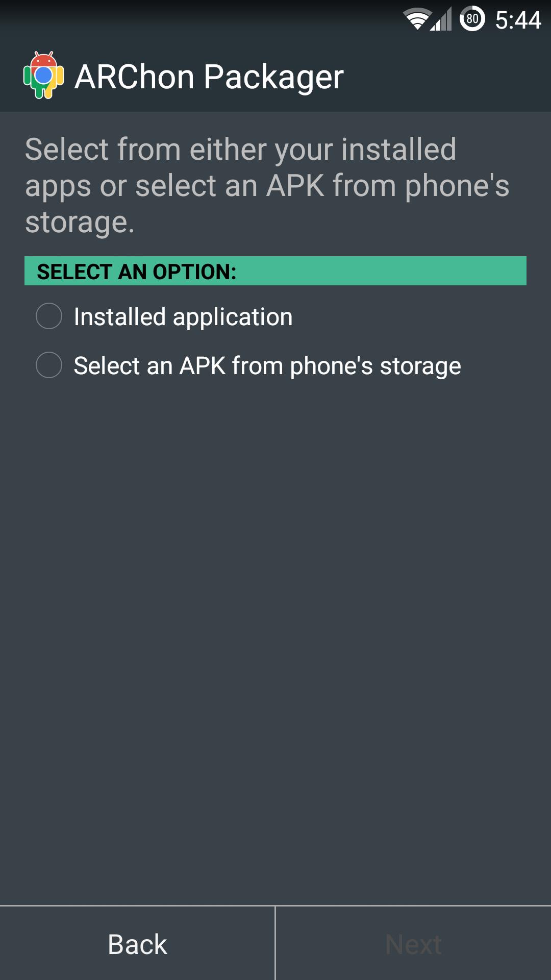Toggle the second option's radio circle
The width and height of the screenshot is (551, 980).
click(x=48, y=365)
